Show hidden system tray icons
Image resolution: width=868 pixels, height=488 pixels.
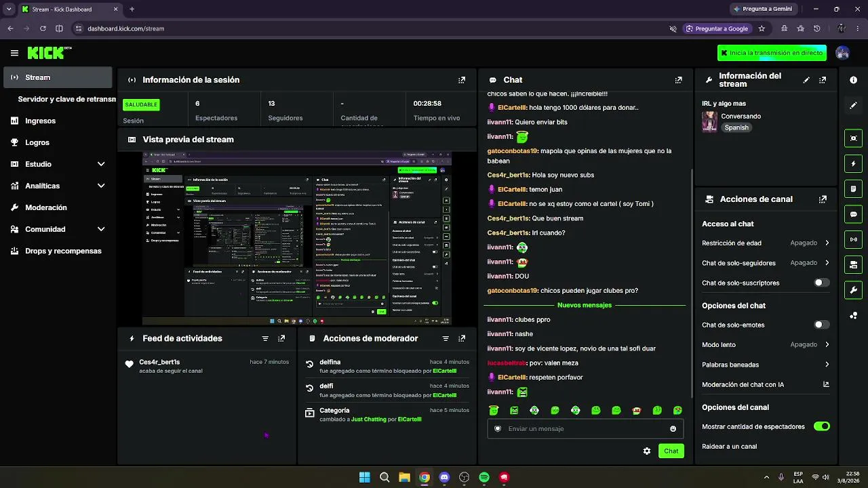pos(766,477)
